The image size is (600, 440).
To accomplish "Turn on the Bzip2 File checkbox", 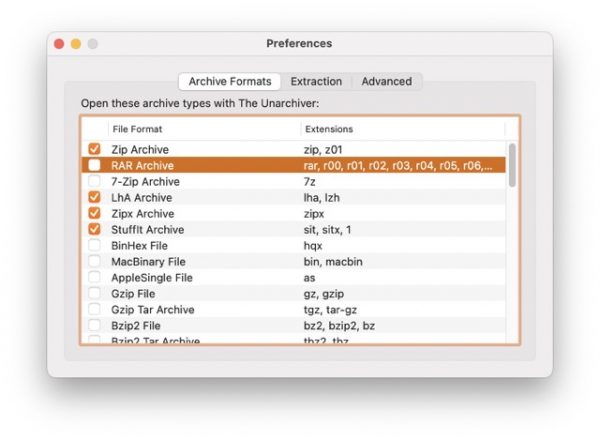I will [x=95, y=325].
